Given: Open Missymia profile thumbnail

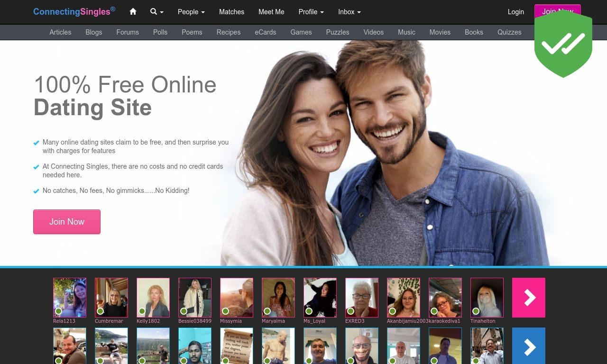Looking at the screenshot, I should point(237,298).
